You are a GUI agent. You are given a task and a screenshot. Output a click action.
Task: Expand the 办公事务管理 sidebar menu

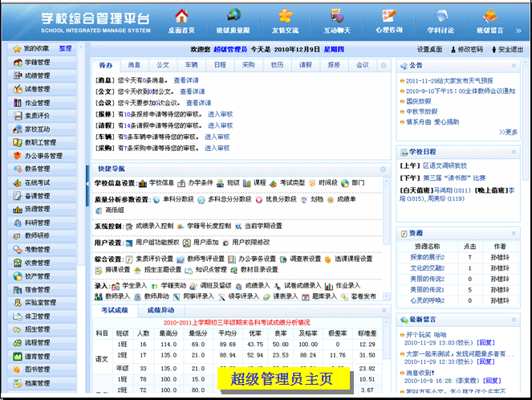pos(43,156)
